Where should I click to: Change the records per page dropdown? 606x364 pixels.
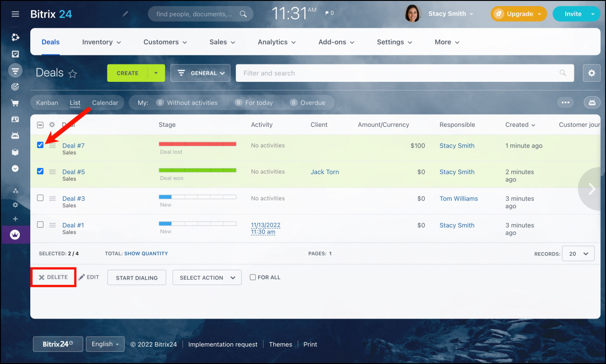[x=578, y=254]
